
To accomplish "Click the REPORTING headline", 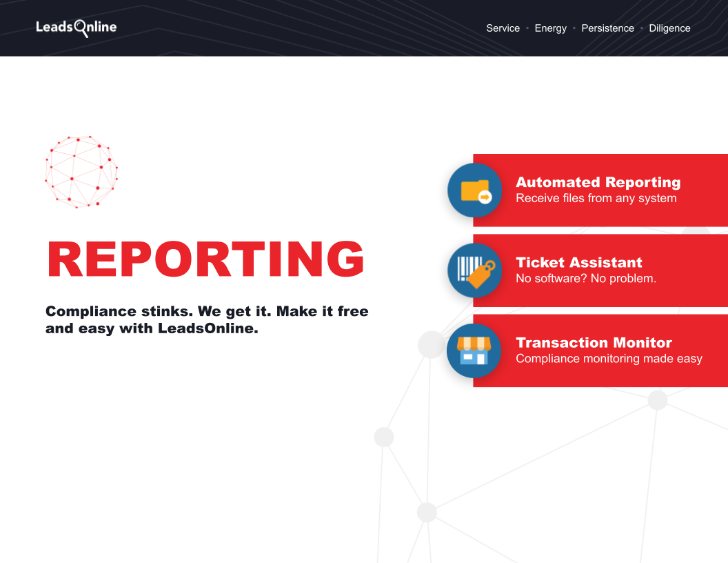I will click(x=205, y=259).
